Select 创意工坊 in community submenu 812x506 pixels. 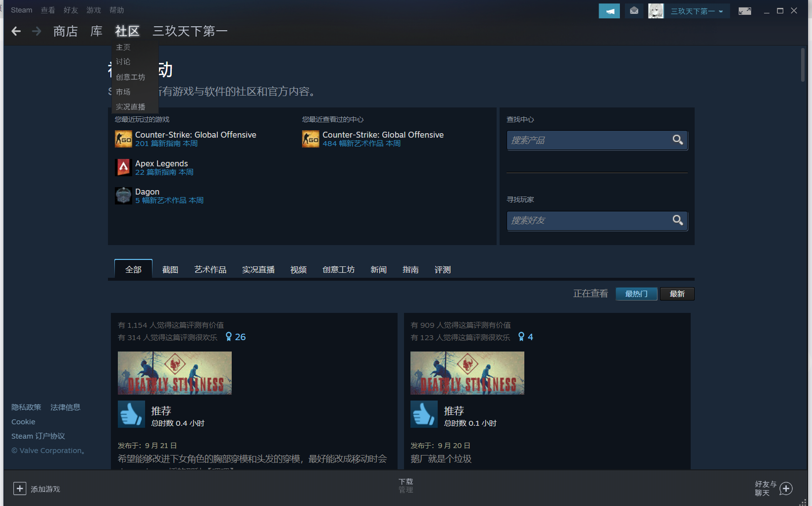(131, 77)
